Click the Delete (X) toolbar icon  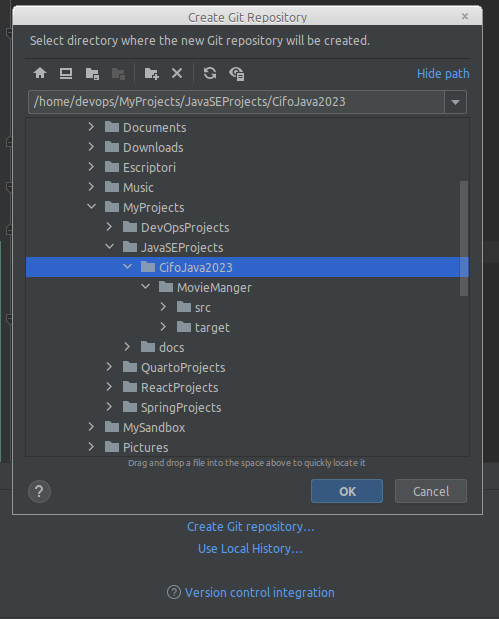coord(177,73)
